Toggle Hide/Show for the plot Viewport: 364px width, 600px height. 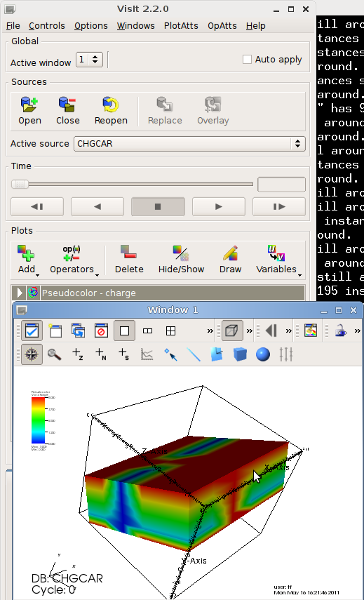pos(181,259)
